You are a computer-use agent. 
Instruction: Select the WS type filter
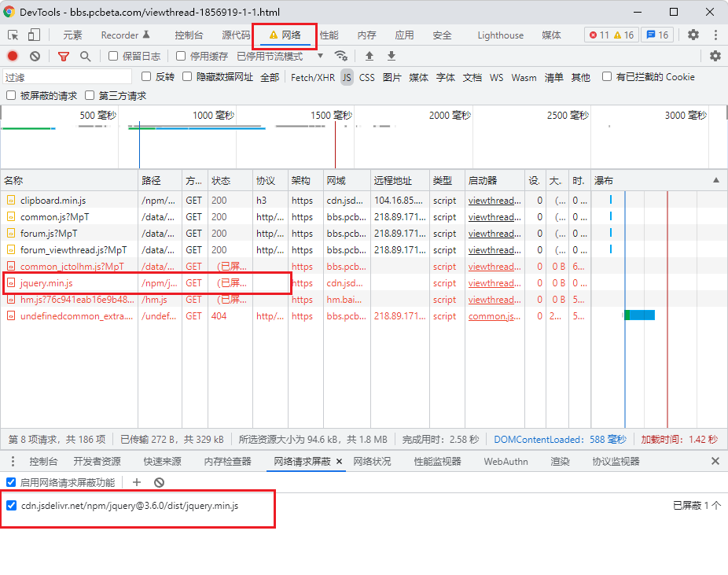pos(496,77)
